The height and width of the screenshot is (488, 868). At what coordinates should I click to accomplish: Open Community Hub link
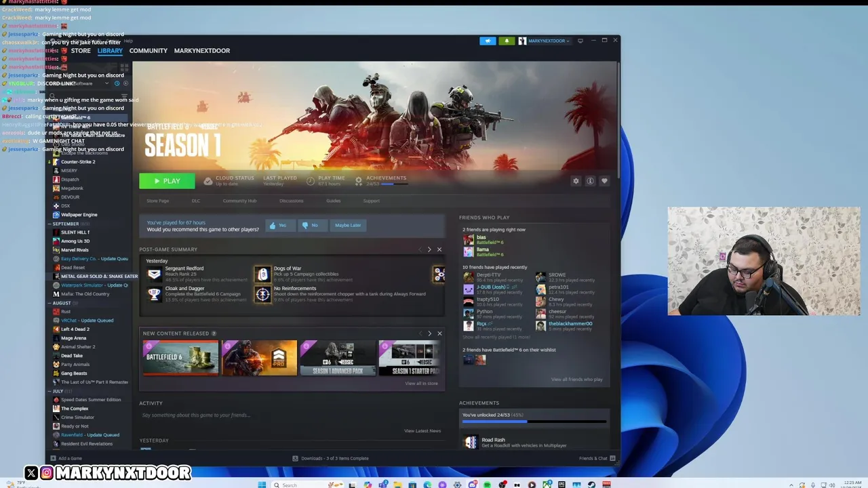(239, 201)
